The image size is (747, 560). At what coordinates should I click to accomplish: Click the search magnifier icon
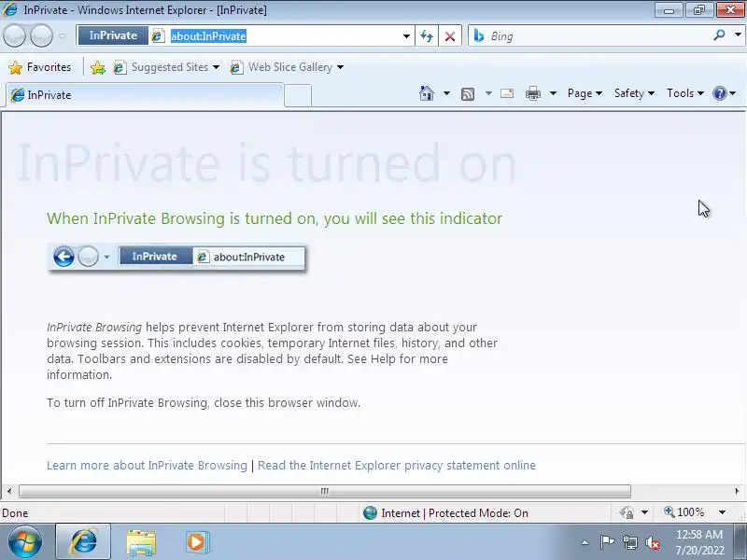click(x=719, y=35)
